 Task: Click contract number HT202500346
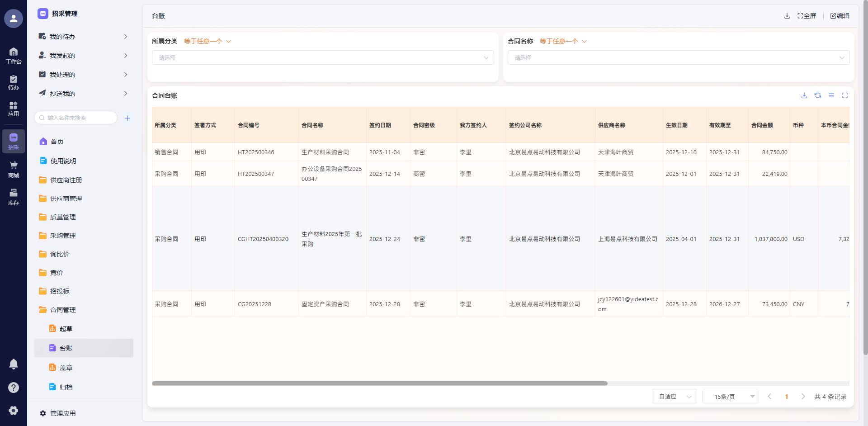point(256,152)
